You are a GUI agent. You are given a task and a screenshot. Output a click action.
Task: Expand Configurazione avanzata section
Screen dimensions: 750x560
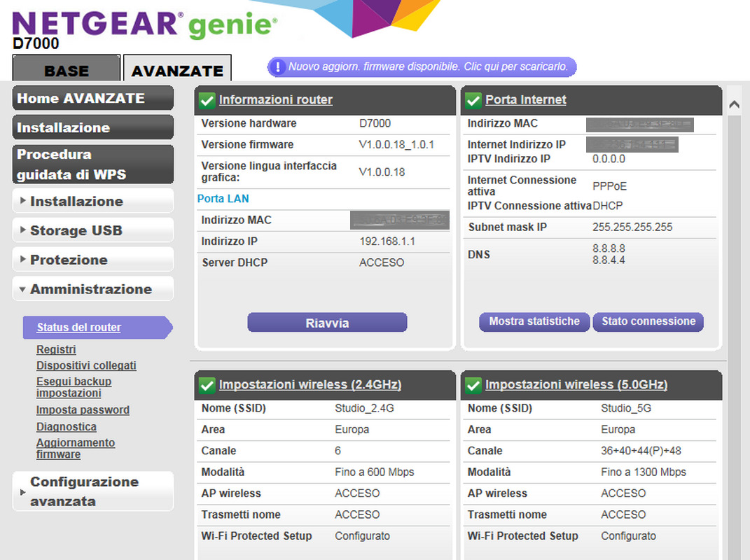click(x=92, y=491)
